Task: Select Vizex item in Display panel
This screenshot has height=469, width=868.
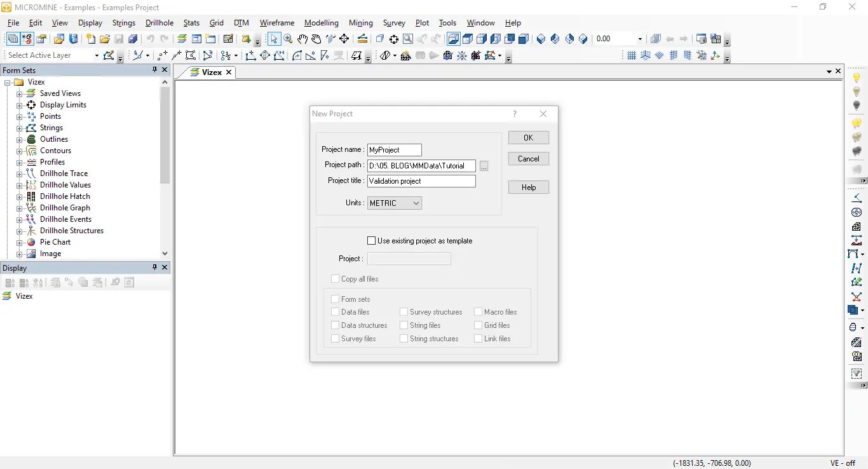Action: point(24,296)
